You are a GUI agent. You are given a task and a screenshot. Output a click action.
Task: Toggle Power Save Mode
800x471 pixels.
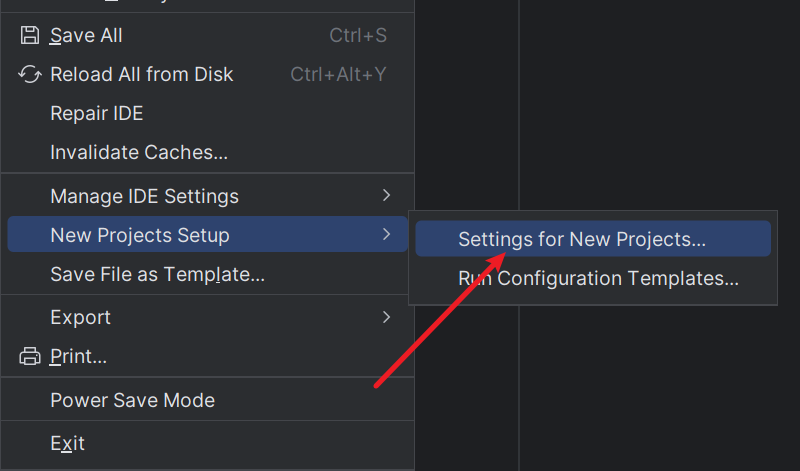(132, 400)
